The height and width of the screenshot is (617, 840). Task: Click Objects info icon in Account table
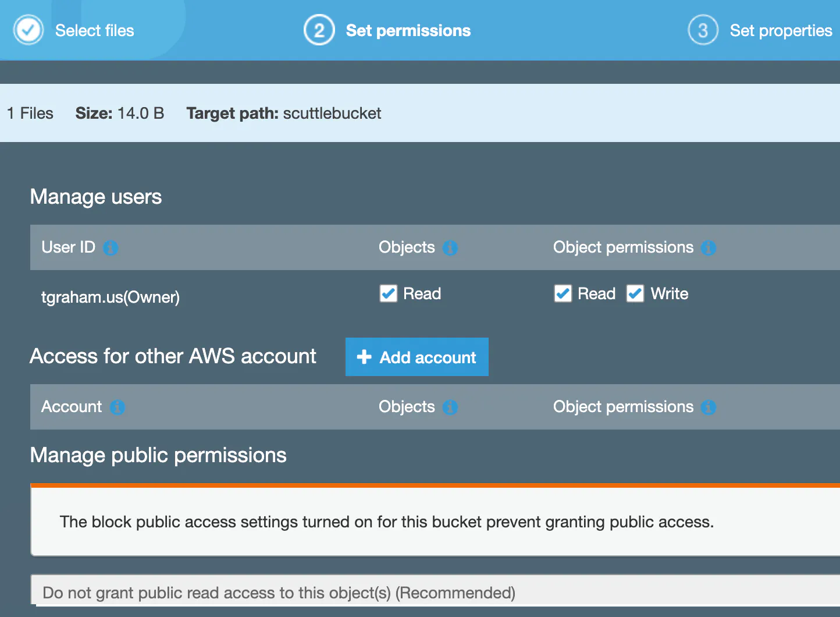(x=450, y=407)
